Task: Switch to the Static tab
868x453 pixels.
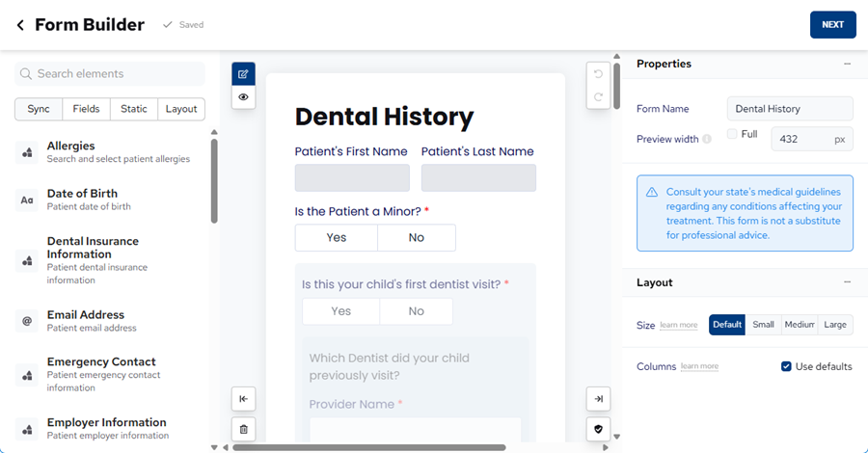Action: click(x=134, y=109)
